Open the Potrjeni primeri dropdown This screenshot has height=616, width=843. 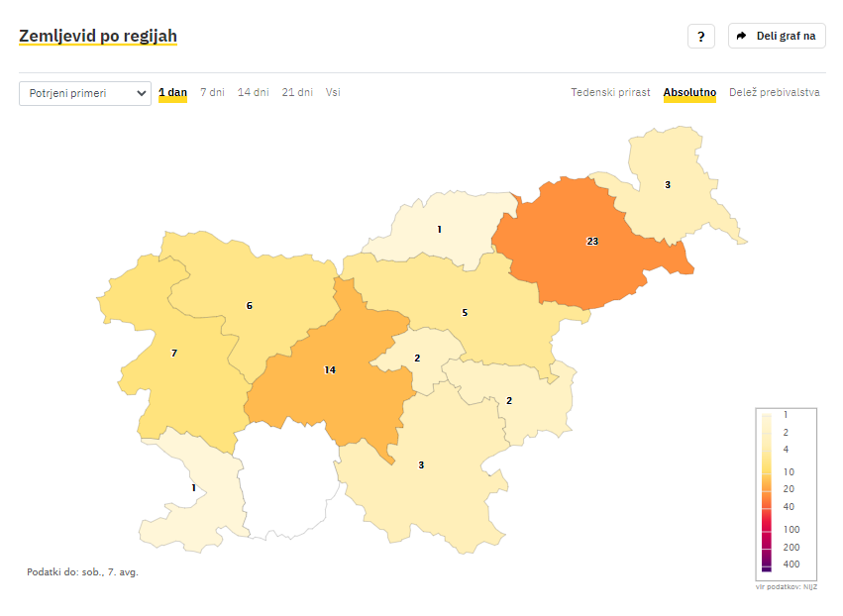[x=85, y=93]
